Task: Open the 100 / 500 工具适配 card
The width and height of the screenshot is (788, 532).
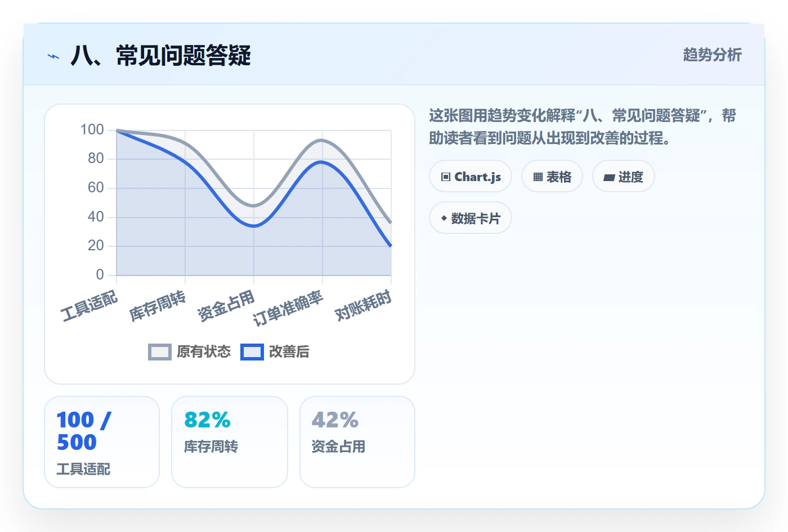Action: 102,442
